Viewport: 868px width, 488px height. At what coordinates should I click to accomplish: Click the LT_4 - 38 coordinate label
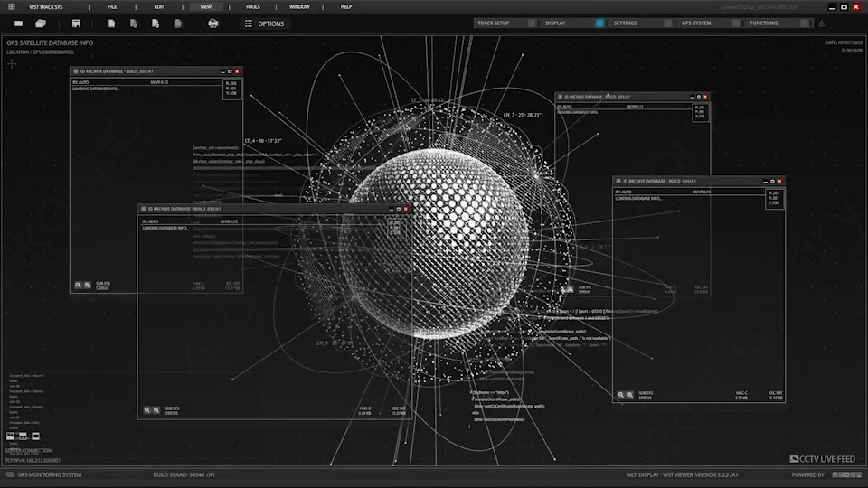(263, 141)
